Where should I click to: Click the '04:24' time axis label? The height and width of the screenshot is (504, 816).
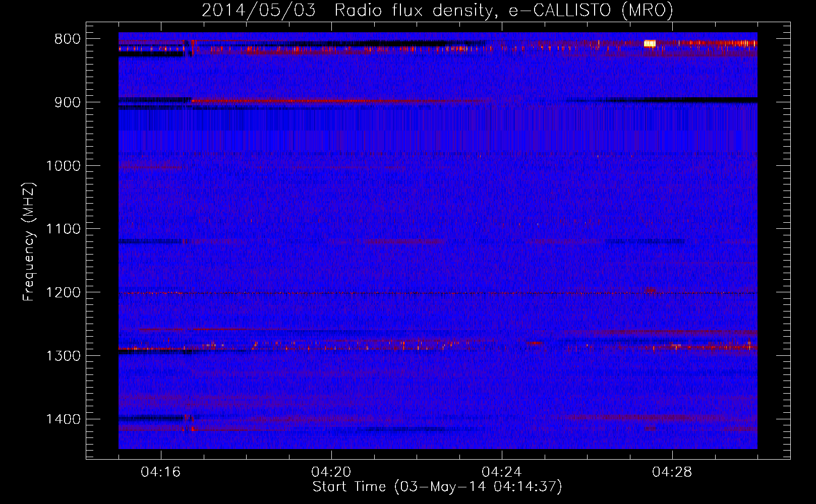pyautogui.click(x=501, y=472)
